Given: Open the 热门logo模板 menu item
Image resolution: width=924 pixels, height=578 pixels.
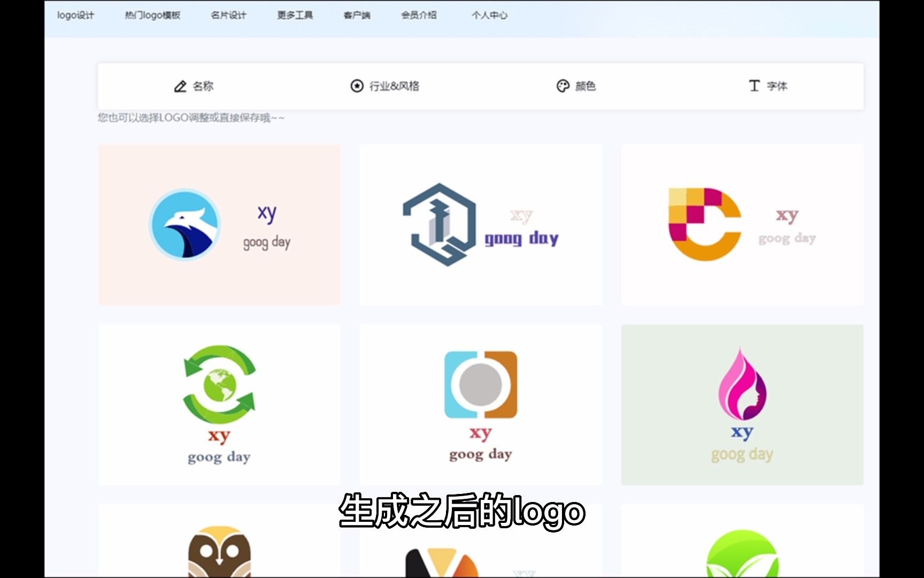Looking at the screenshot, I should [152, 15].
